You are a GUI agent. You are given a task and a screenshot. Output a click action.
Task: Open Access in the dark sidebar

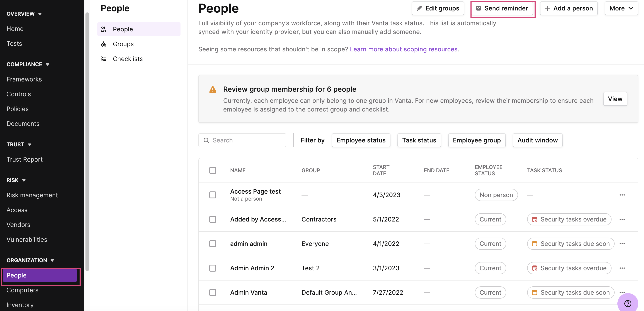coord(17,210)
